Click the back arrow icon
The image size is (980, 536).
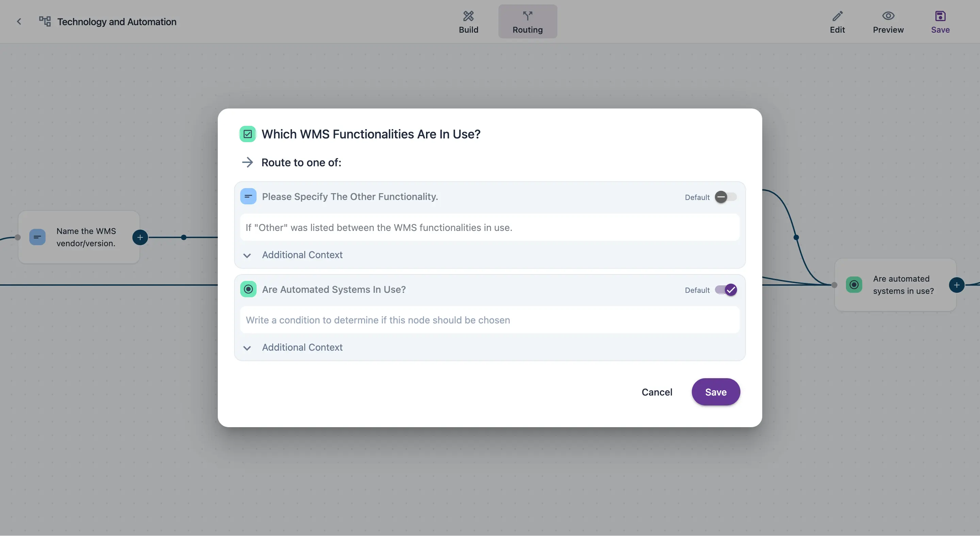[x=19, y=22]
